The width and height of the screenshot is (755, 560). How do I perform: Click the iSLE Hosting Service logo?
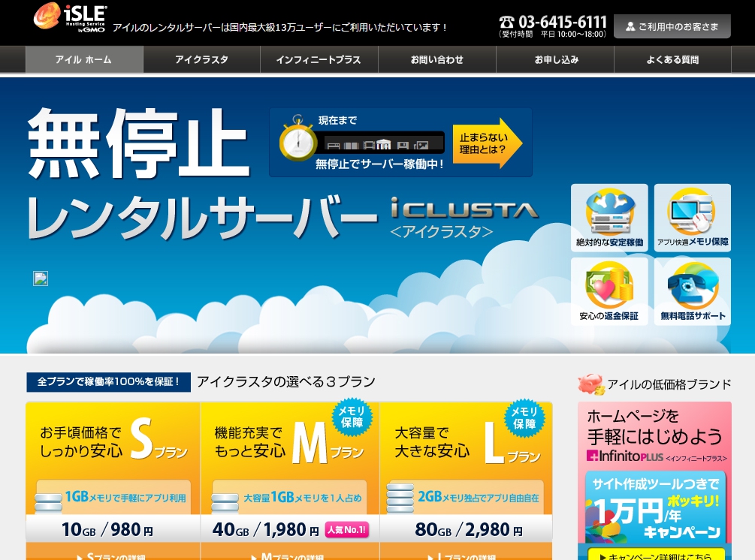click(70, 18)
